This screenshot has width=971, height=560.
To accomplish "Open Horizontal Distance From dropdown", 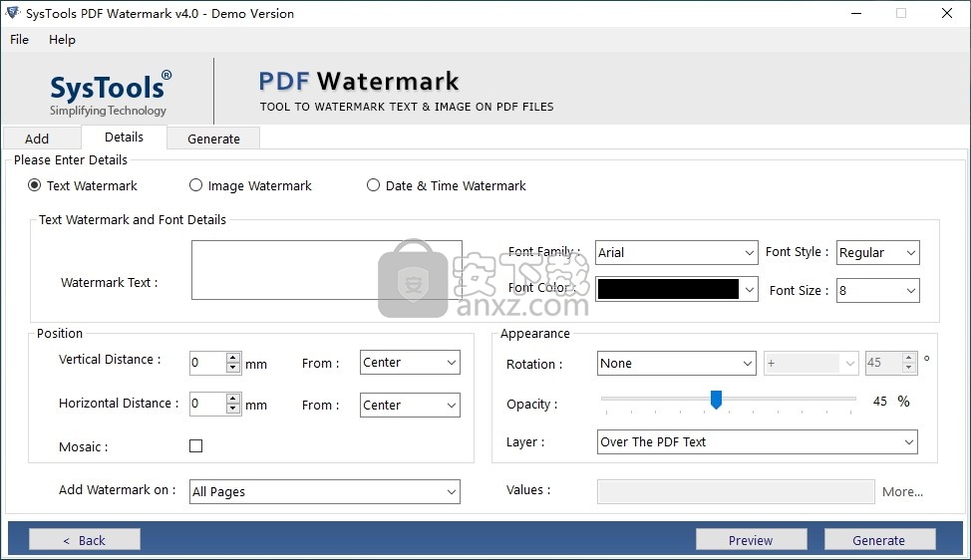I will (x=410, y=405).
